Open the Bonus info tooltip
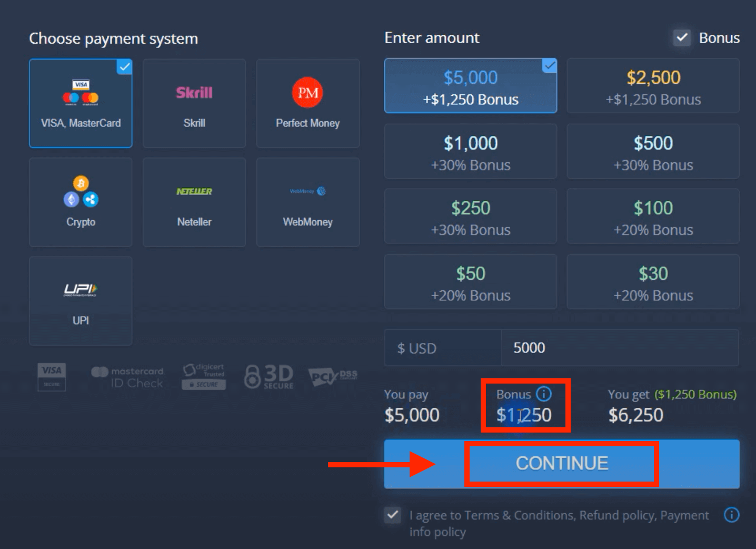Viewport: 756px width, 549px height. 543,394
